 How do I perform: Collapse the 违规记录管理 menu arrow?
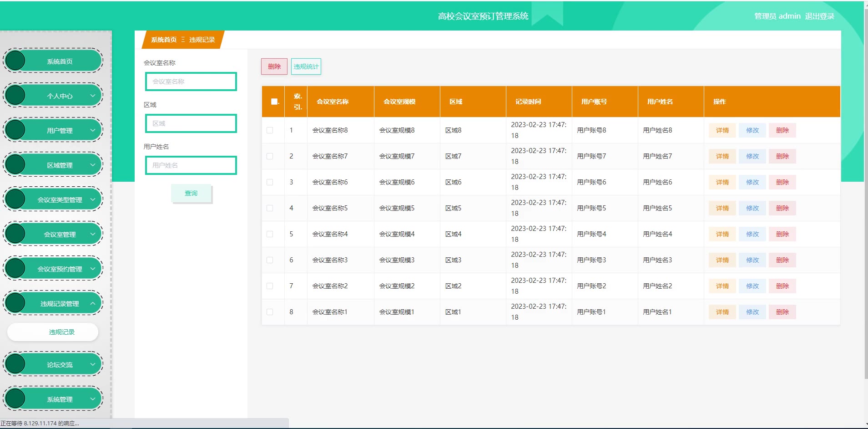coord(93,303)
